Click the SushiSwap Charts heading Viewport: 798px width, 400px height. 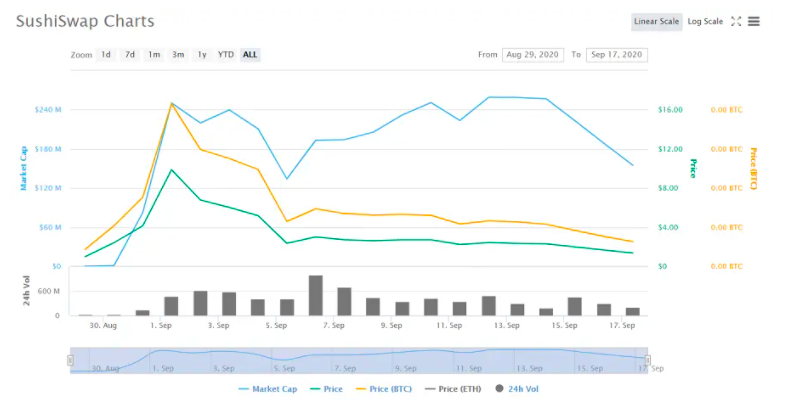tap(85, 21)
